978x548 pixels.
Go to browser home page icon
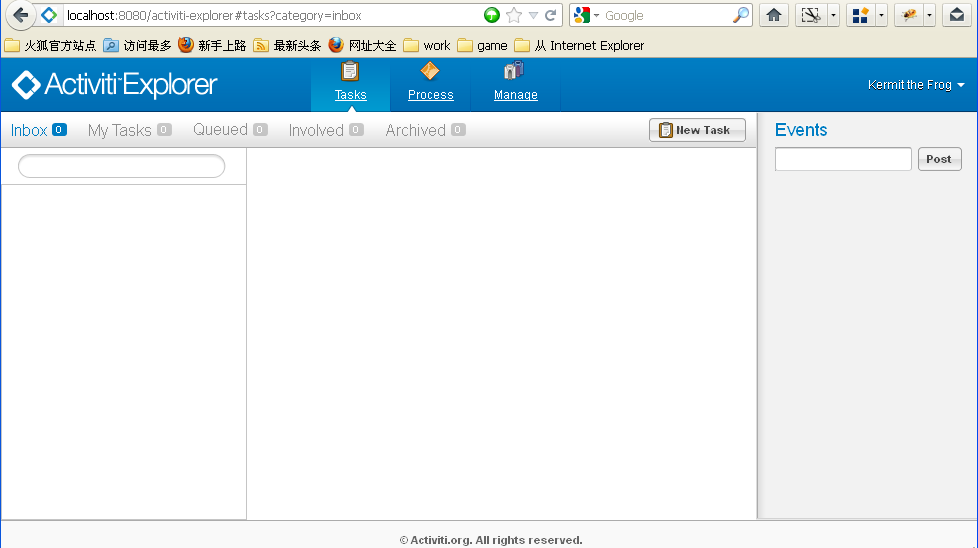pos(774,15)
